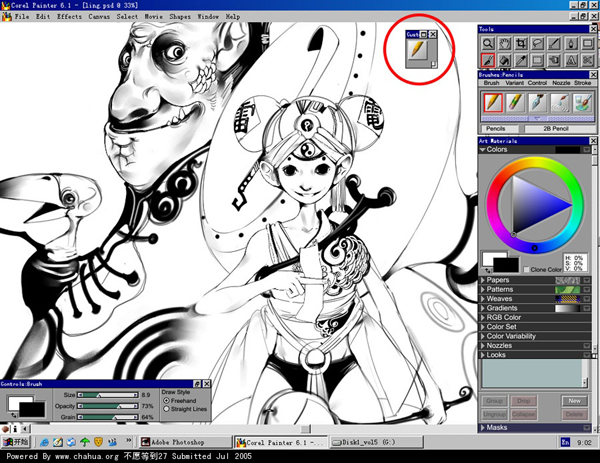600x463 pixels.
Task: Expand the Papers section
Action: (483, 280)
